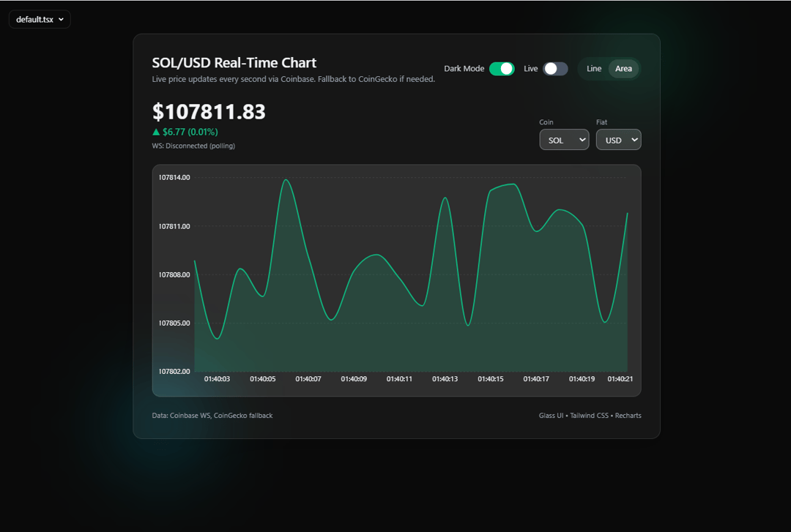The width and height of the screenshot is (791, 532).
Task: Click the Live price updates subtitle text
Action: pyautogui.click(x=294, y=79)
